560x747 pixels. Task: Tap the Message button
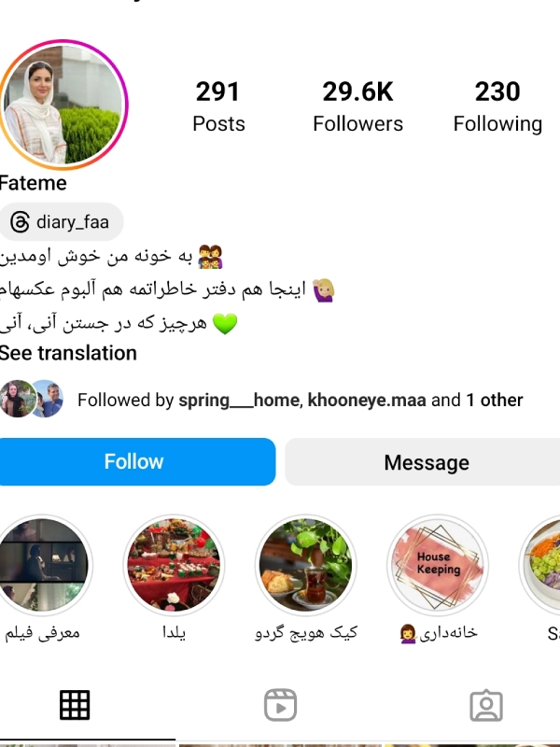(x=423, y=461)
